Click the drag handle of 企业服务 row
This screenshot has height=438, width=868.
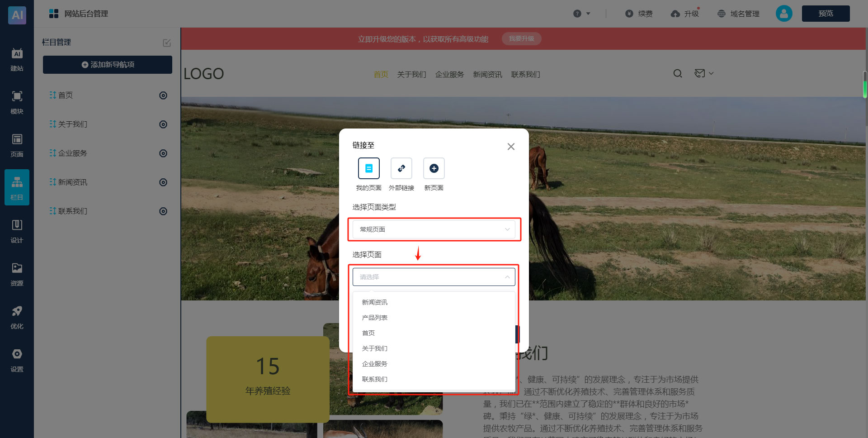[53, 153]
